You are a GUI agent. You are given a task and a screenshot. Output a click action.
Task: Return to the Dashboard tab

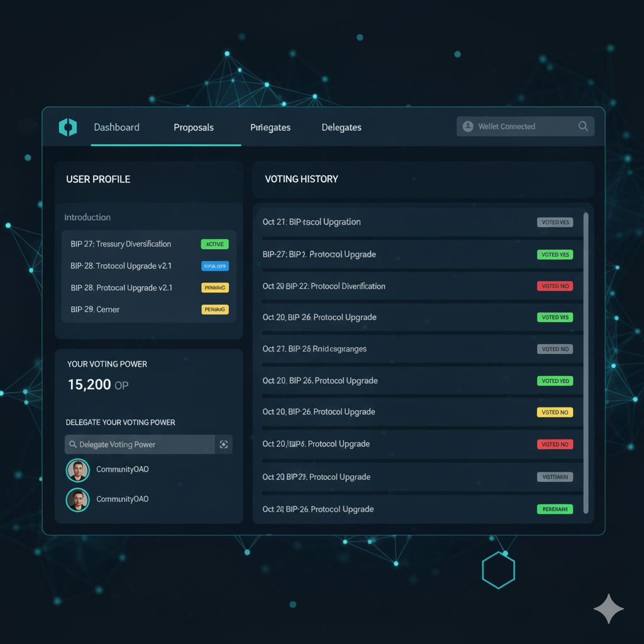coord(116,127)
